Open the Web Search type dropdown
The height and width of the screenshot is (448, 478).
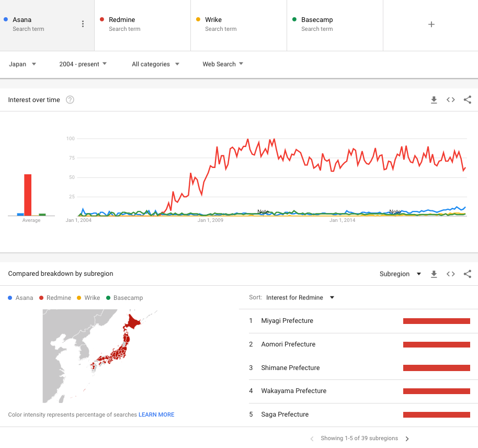(x=223, y=64)
